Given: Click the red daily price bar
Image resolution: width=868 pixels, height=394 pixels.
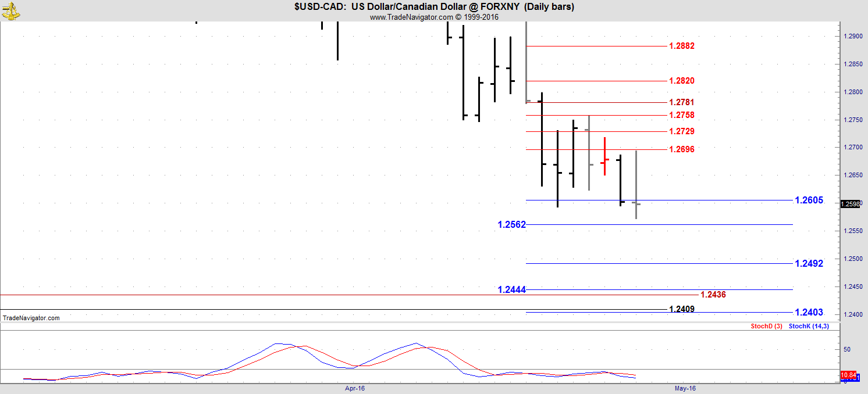Looking at the screenshot, I should [x=605, y=157].
